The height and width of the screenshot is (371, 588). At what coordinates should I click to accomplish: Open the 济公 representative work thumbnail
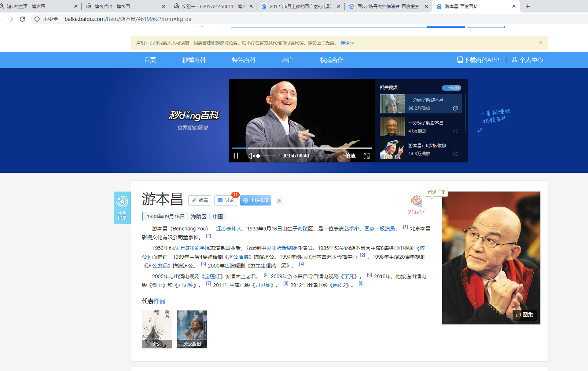pyautogui.click(x=157, y=329)
